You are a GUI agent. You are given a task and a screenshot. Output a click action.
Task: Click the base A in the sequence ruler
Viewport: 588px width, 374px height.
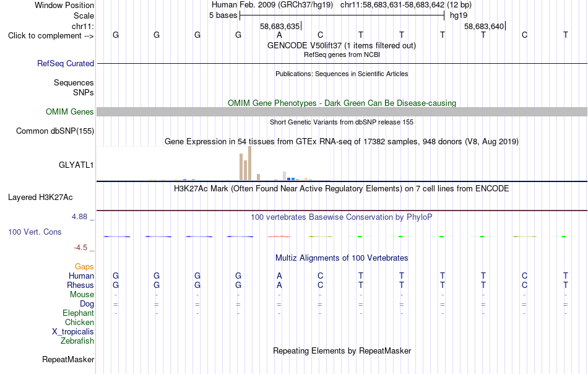point(279,35)
